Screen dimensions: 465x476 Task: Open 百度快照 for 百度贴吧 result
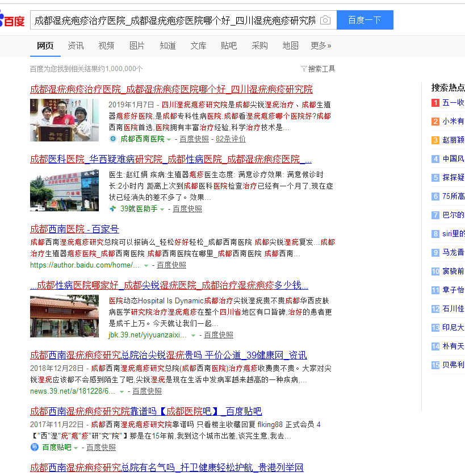tap(101, 448)
